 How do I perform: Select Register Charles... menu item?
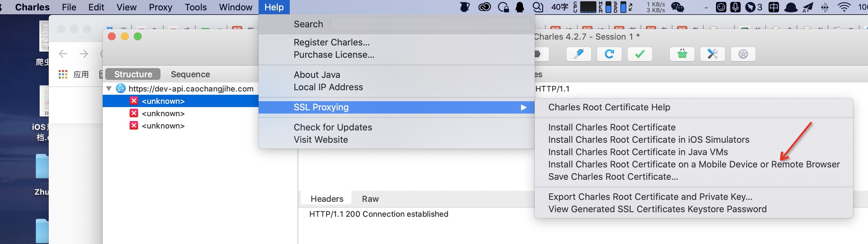pyautogui.click(x=396, y=42)
